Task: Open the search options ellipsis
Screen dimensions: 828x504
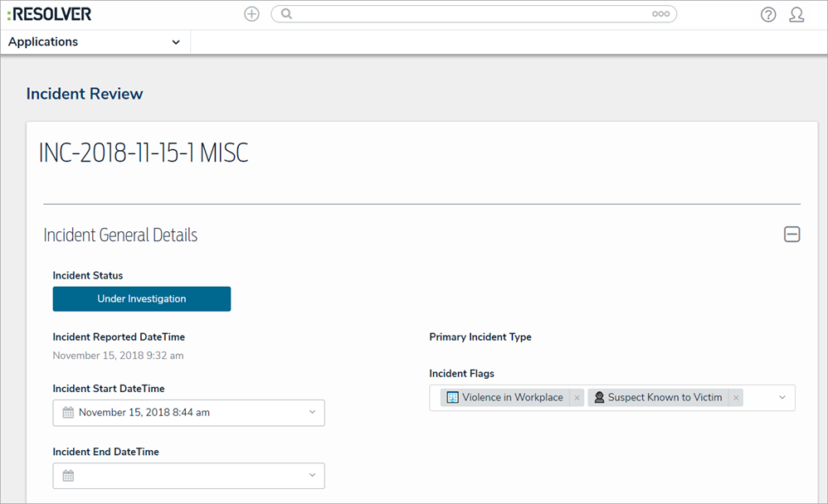Action: click(x=660, y=14)
